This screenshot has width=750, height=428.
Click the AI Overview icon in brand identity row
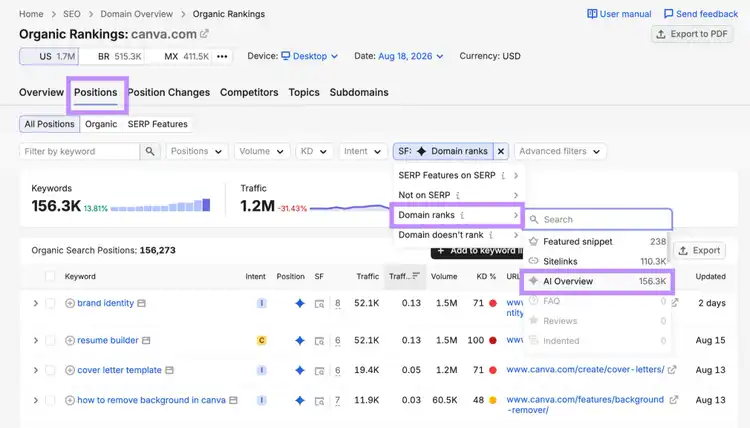pos(300,303)
